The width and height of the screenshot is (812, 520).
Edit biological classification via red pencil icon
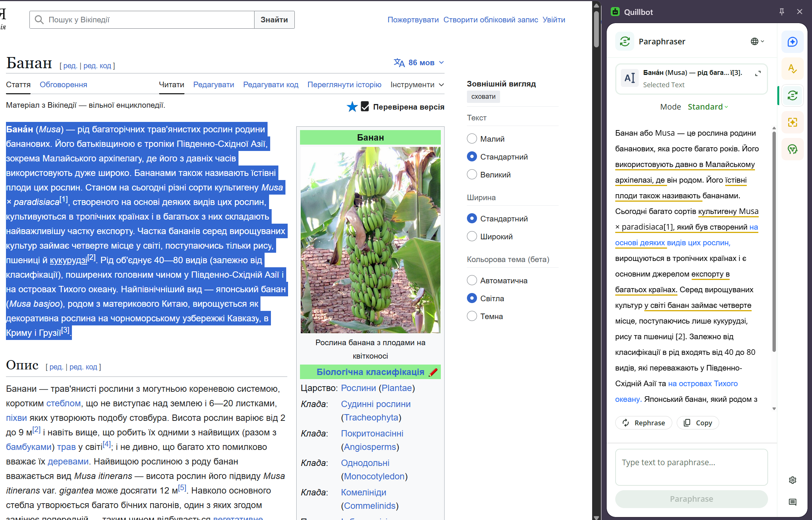pos(433,372)
